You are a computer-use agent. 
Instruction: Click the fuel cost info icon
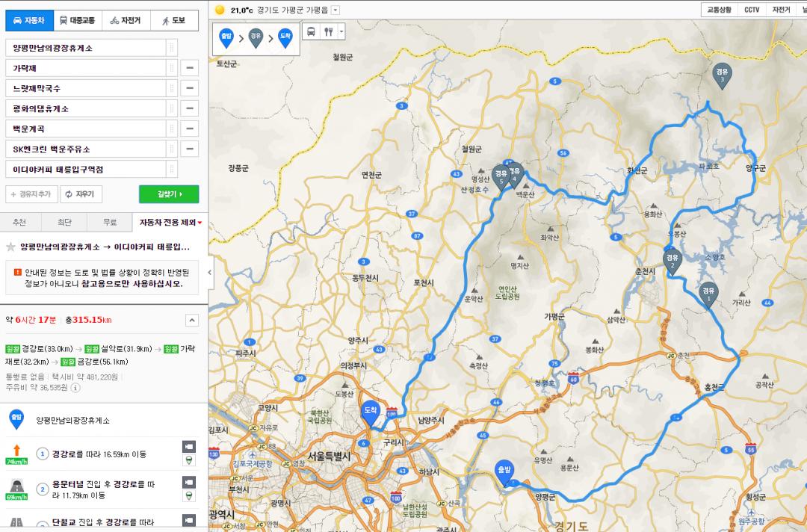pos(75,388)
